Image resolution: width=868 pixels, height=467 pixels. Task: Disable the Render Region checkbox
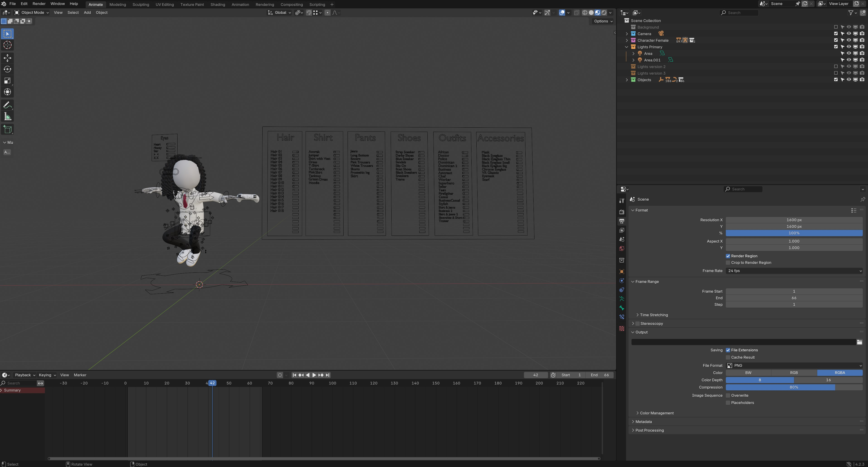728,256
